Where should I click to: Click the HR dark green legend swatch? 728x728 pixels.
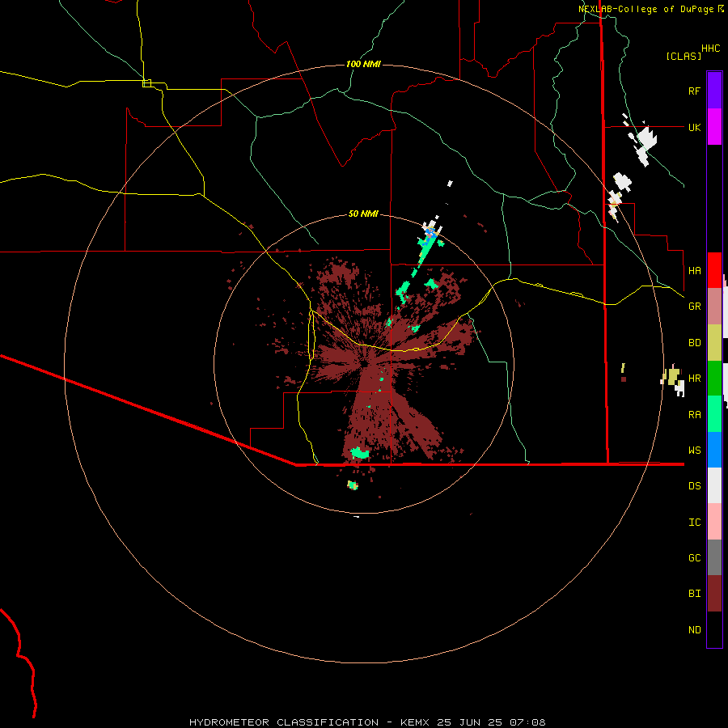point(714,379)
